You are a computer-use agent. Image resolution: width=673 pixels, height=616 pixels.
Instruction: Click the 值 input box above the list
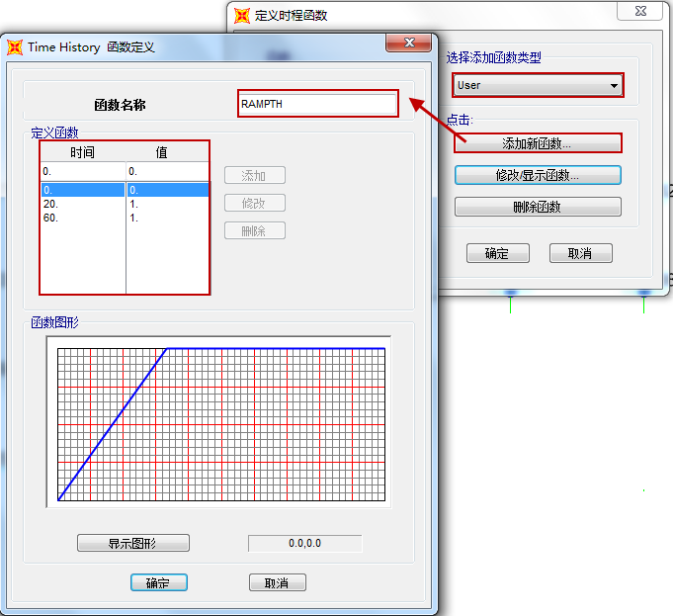(x=167, y=171)
